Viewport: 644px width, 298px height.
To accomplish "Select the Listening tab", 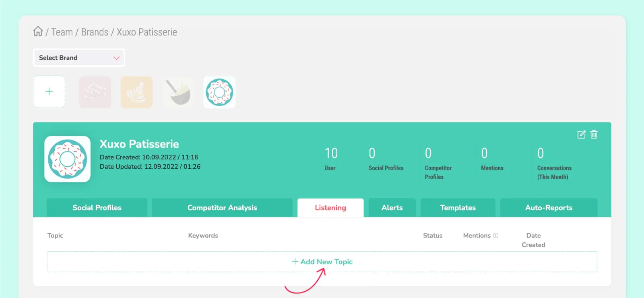I will 330,208.
